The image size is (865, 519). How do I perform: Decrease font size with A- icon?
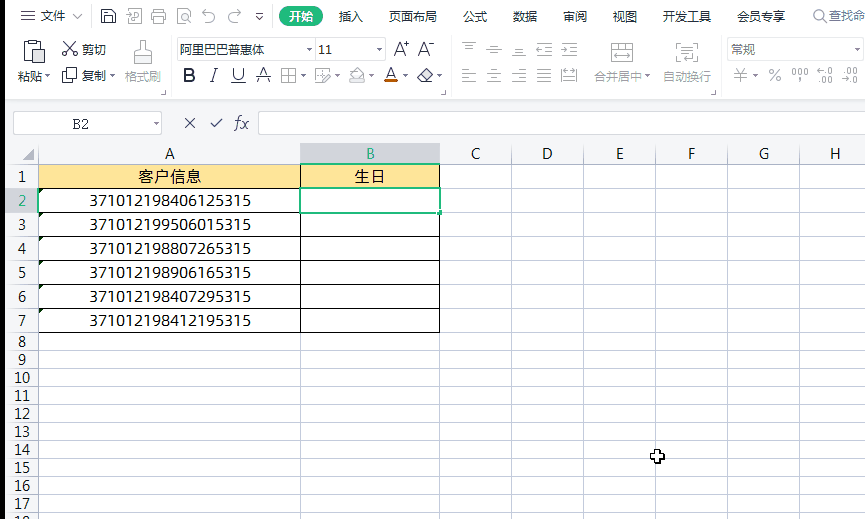click(425, 49)
